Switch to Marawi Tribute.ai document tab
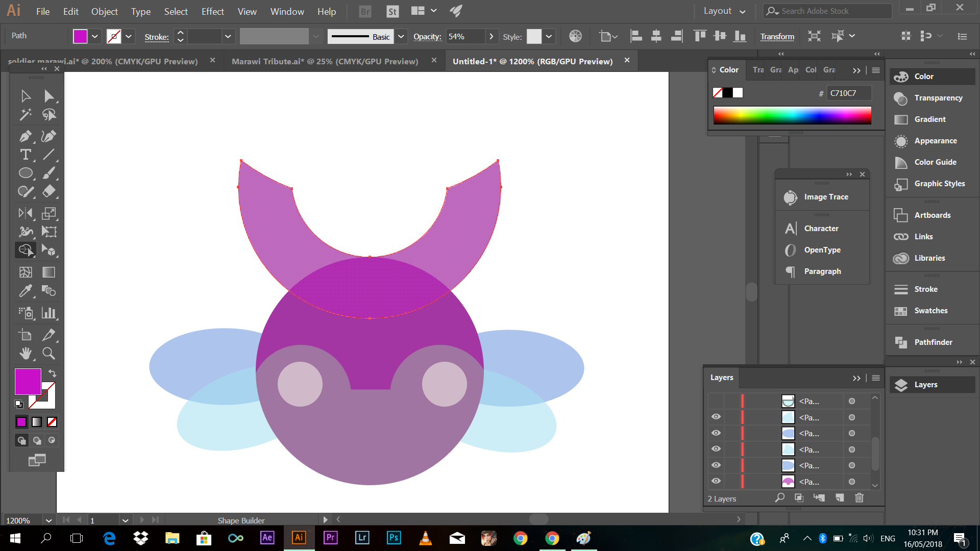Viewport: 980px width, 551px height. click(325, 61)
